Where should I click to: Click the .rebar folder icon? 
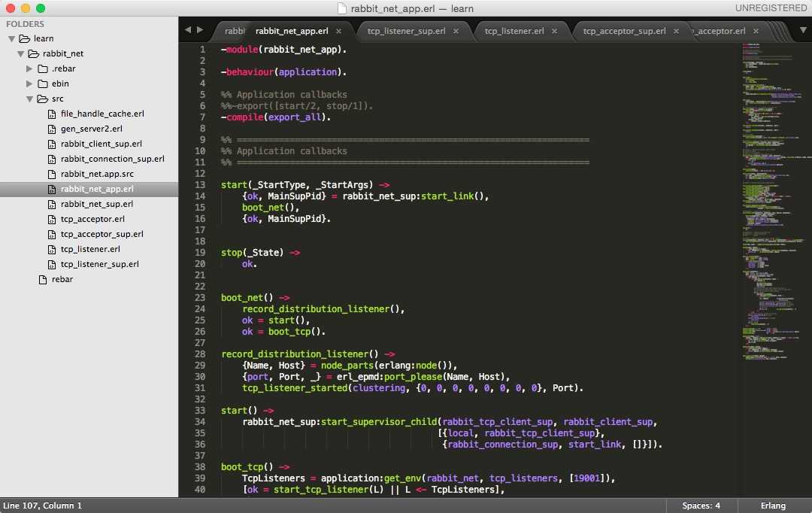[x=42, y=68]
